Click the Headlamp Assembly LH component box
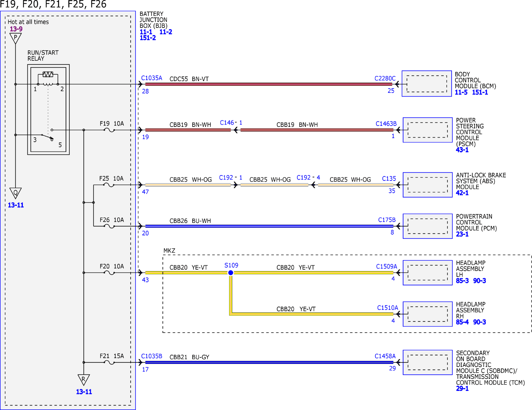This screenshot has width=532, height=410. (x=428, y=273)
